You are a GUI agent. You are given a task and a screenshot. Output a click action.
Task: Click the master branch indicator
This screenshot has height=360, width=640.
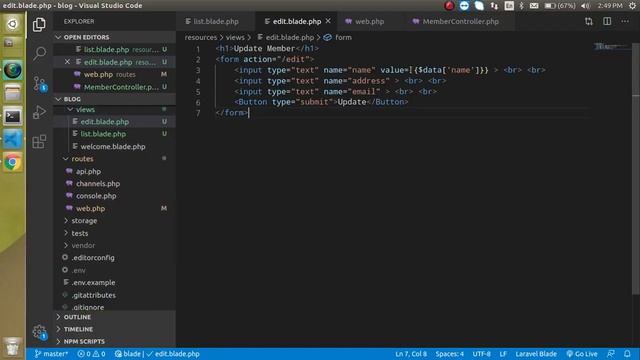click(x=51, y=353)
